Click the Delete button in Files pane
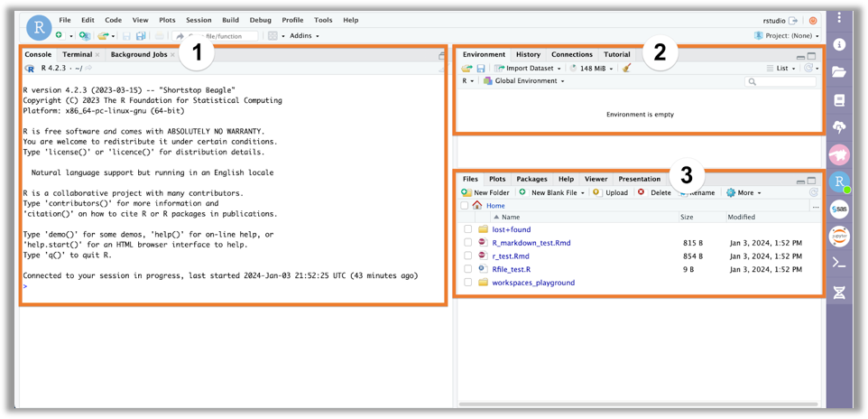Image resolution: width=868 pixels, height=419 pixels. pos(654,192)
